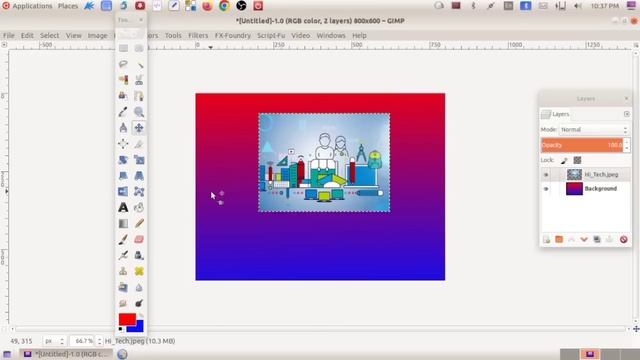Viewport: 640px width, 360px height.
Task: Hide the Hi_Tech.jpeg layer
Action: pos(546,175)
